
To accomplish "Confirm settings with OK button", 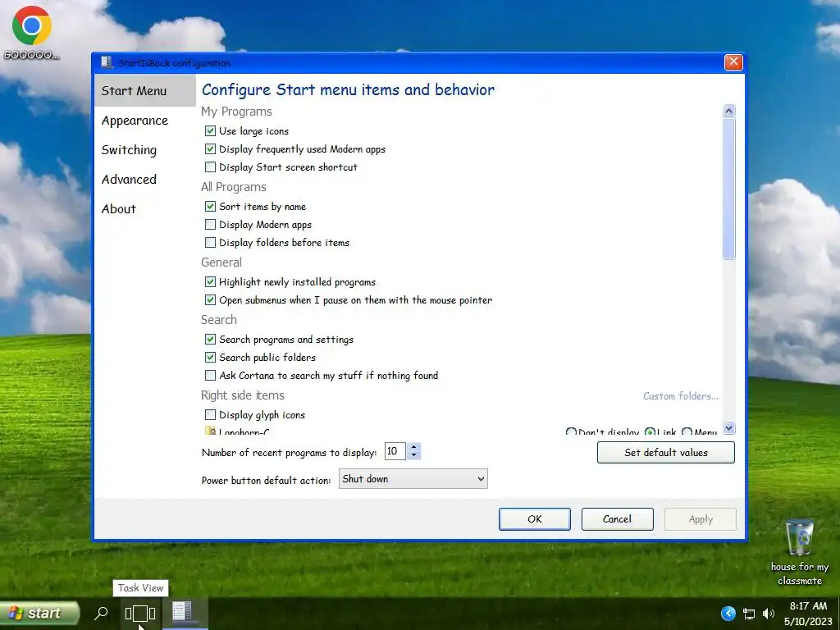I will pyautogui.click(x=535, y=519).
